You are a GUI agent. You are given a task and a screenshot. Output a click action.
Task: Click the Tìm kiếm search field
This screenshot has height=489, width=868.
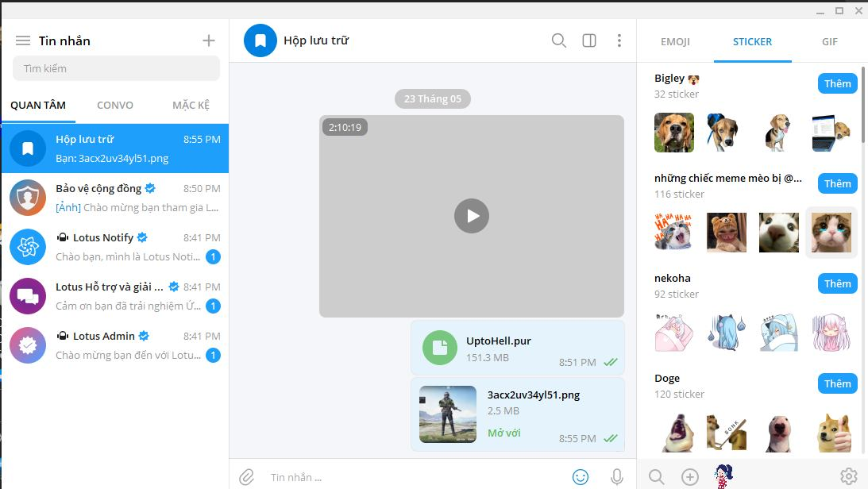pos(116,68)
